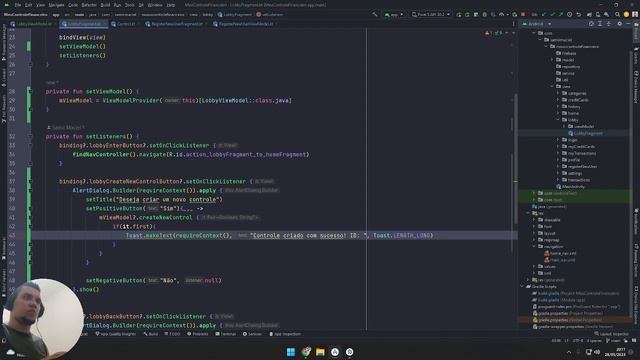640x360 pixels.
Task: Expand the creditCards folder
Action: [558, 100]
